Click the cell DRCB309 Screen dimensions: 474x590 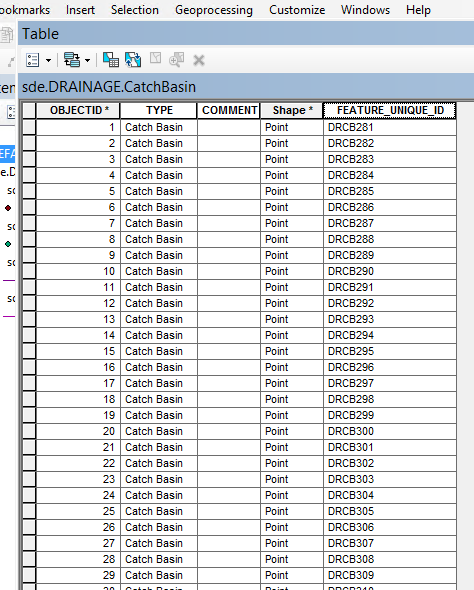point(390,575)
